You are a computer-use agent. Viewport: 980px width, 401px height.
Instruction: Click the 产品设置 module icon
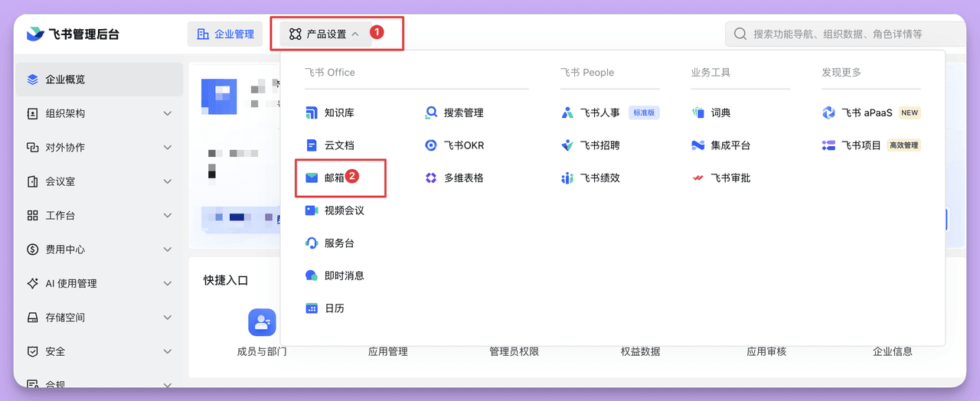pos(295,34)
